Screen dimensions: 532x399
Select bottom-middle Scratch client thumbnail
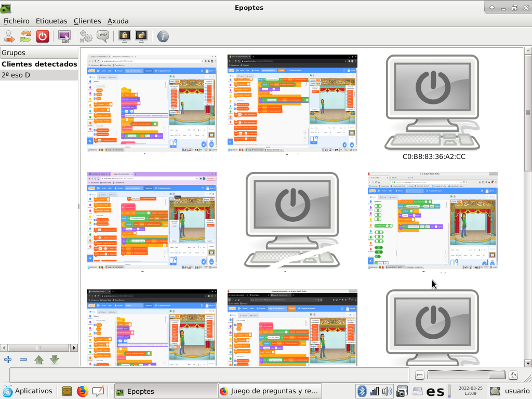click(x=292, y=328)
